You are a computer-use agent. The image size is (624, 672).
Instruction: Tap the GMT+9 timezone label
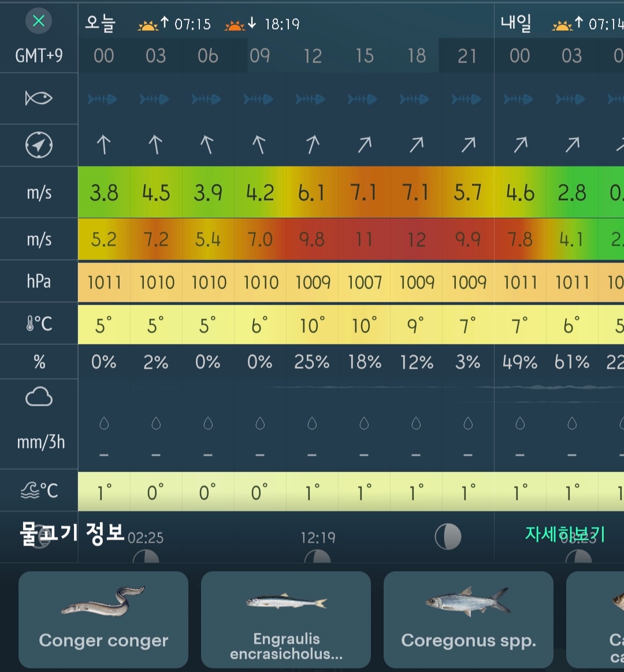point(39,55)
